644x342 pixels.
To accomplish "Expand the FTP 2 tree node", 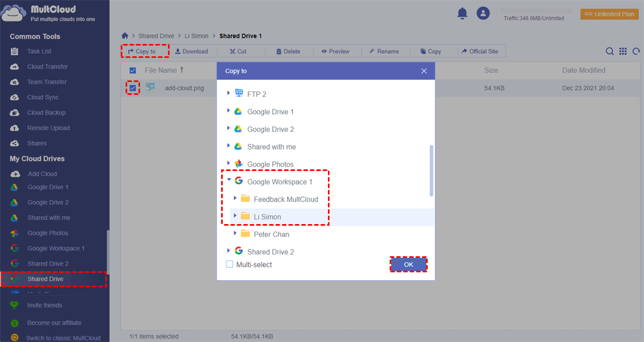I will (229, 94).
